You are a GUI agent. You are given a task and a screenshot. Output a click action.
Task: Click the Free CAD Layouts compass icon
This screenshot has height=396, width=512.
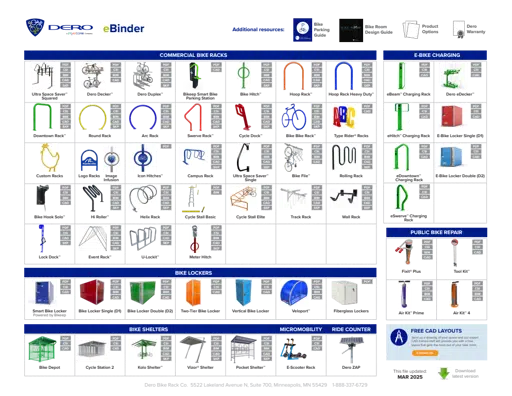399,338
